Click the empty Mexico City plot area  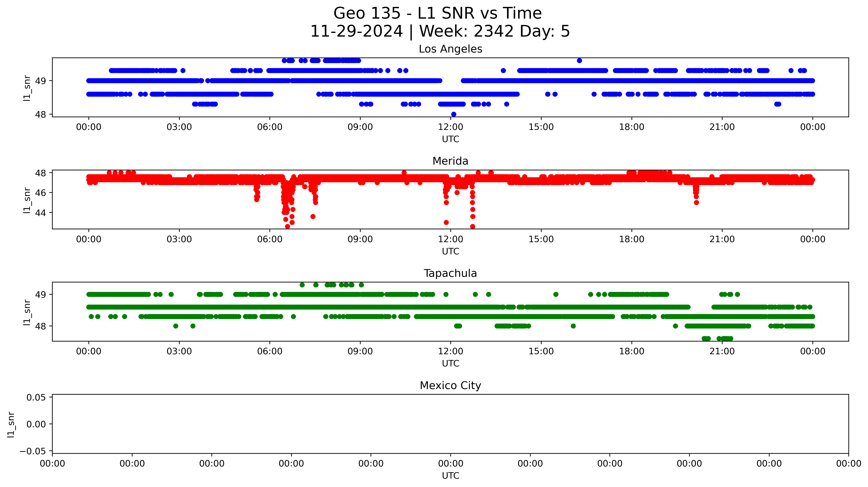point(450,424)
